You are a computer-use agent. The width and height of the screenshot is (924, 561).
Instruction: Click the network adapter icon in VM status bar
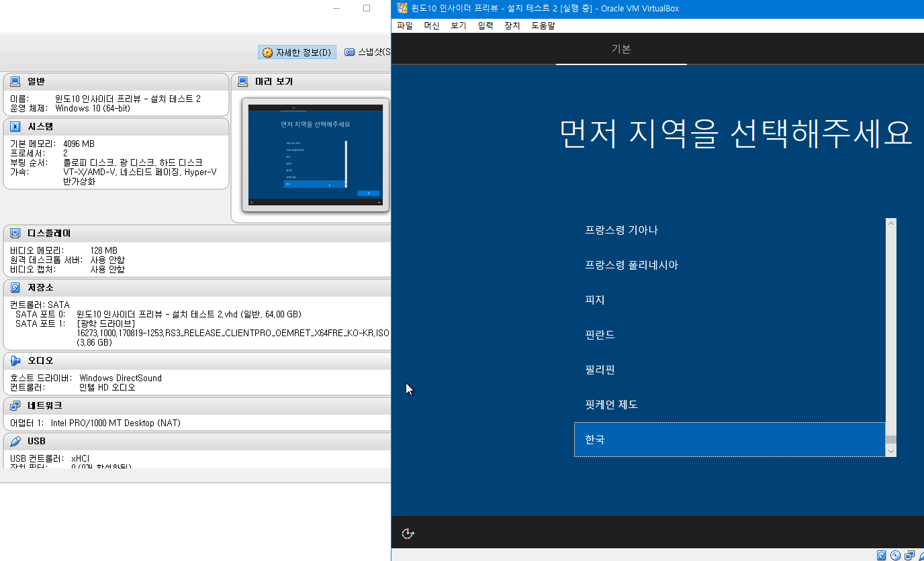coord(910,555)
